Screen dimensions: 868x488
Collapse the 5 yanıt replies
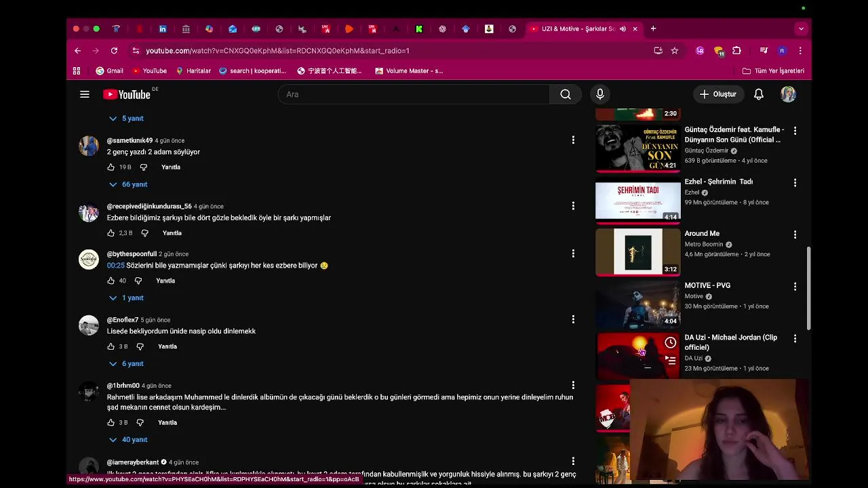click(127, 119)
